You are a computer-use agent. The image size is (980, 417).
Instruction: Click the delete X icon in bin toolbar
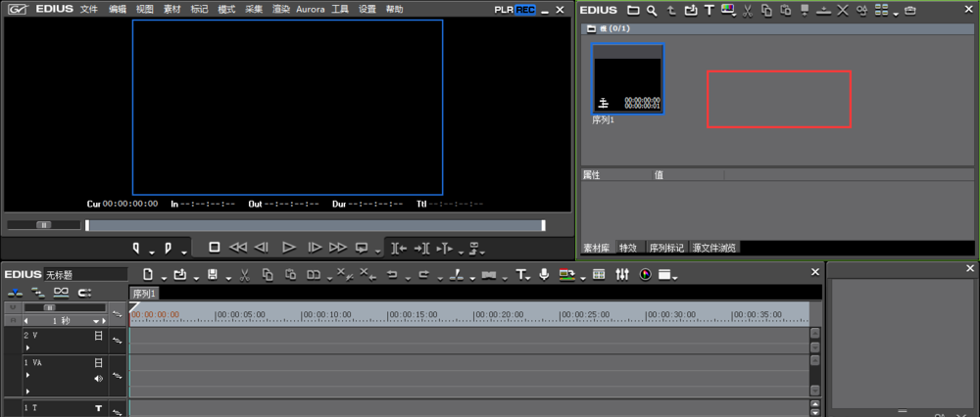point(843,10)
